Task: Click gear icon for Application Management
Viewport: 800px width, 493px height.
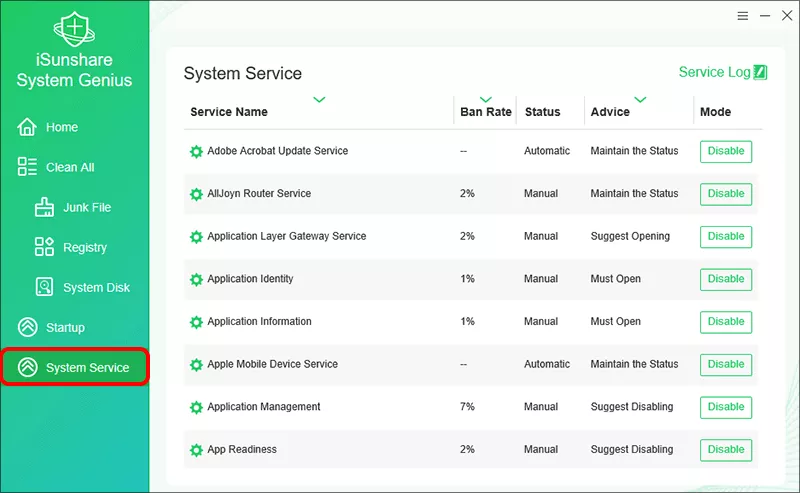Action: tap(196, 407)
